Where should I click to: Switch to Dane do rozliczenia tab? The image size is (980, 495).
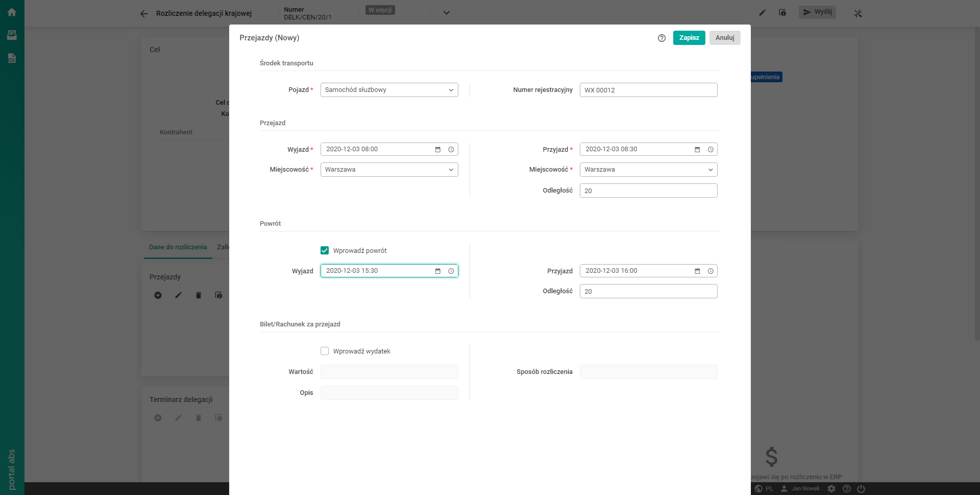(x=178, y=247)
